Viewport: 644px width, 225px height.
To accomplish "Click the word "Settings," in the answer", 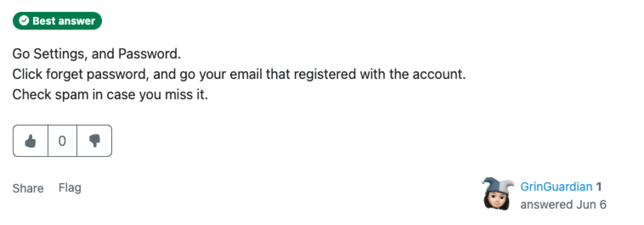I will [61, 54].
